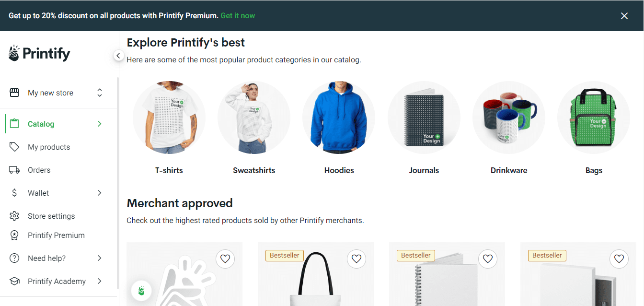Click the Need help question mark icon
This screenshot has height=306, width=644.
(14, 258)
